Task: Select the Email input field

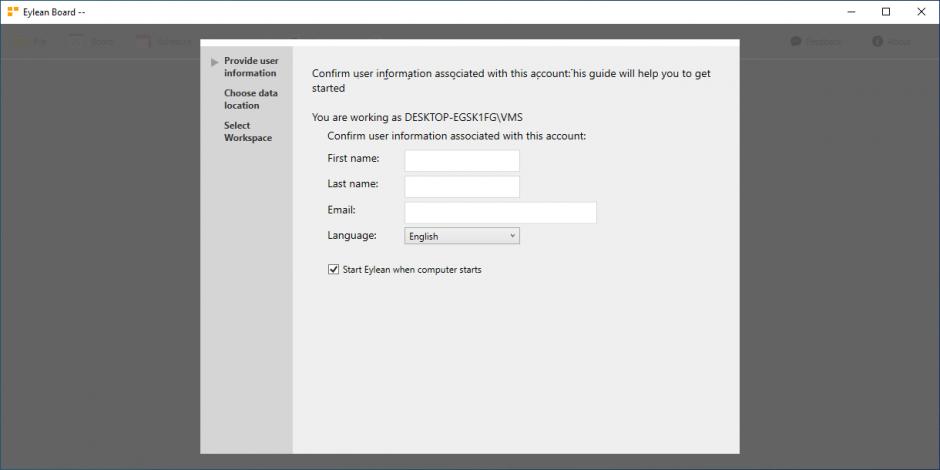Action: click(x=500, y=213)
